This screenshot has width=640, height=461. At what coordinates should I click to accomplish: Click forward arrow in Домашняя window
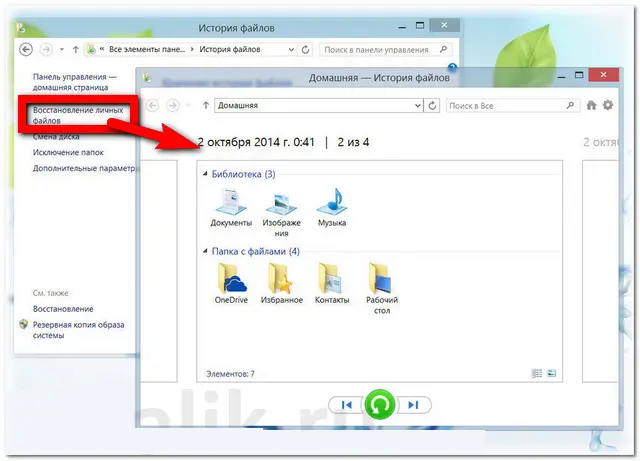click(x=173, y=105)
